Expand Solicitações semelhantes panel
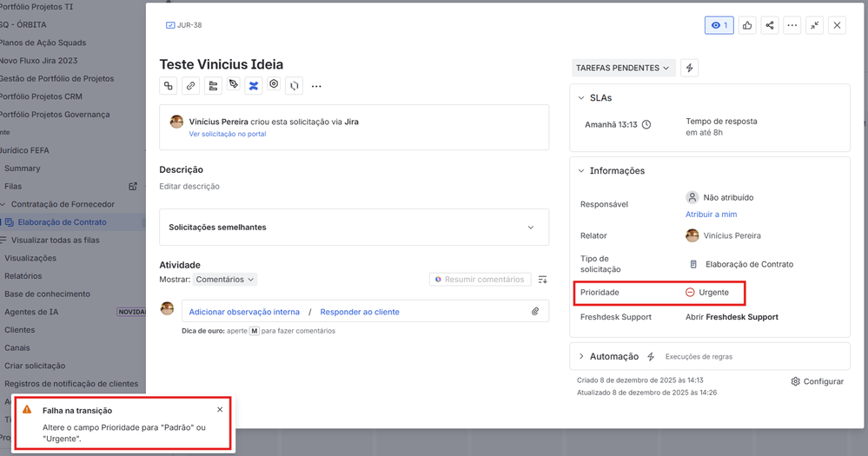The width and height of the screenshot is (868, 456). [354, 228]
